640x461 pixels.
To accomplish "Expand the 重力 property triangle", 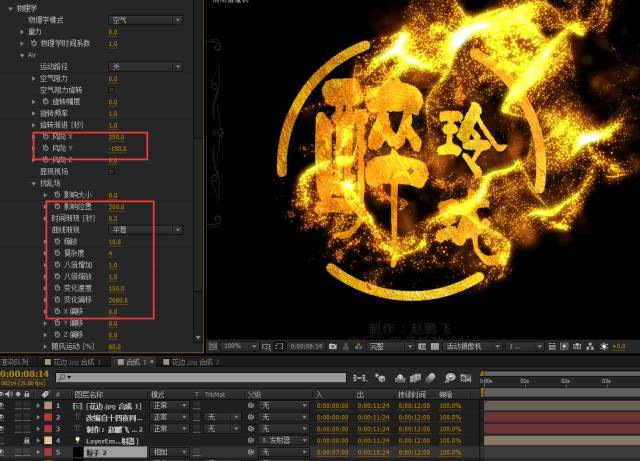I will 22,32.
